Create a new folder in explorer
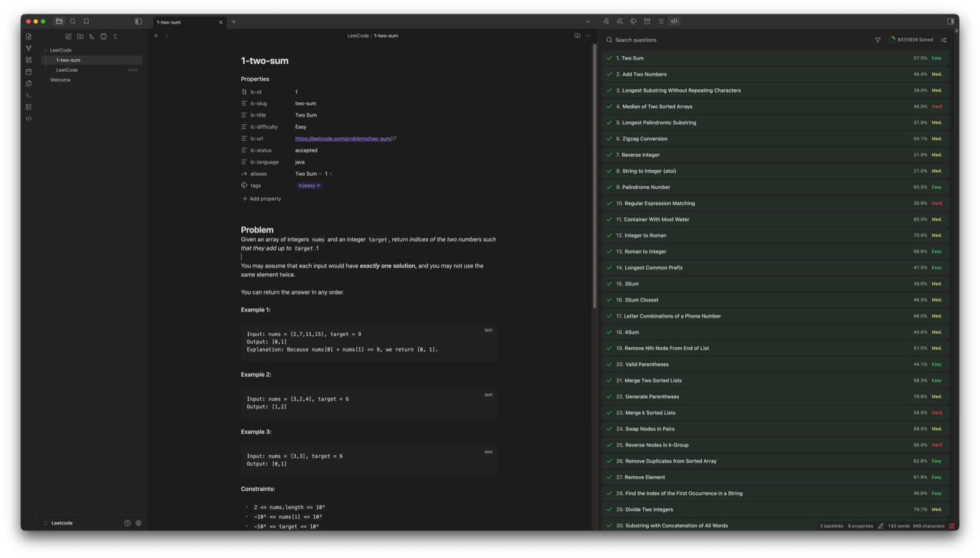 (x=80, y=37)
